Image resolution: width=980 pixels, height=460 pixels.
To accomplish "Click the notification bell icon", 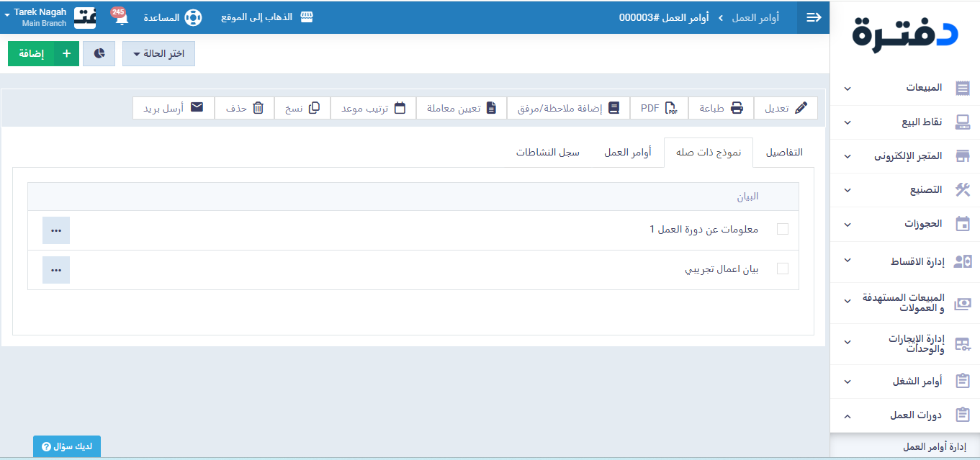I will pyautogui.click(x=121, y=18).
